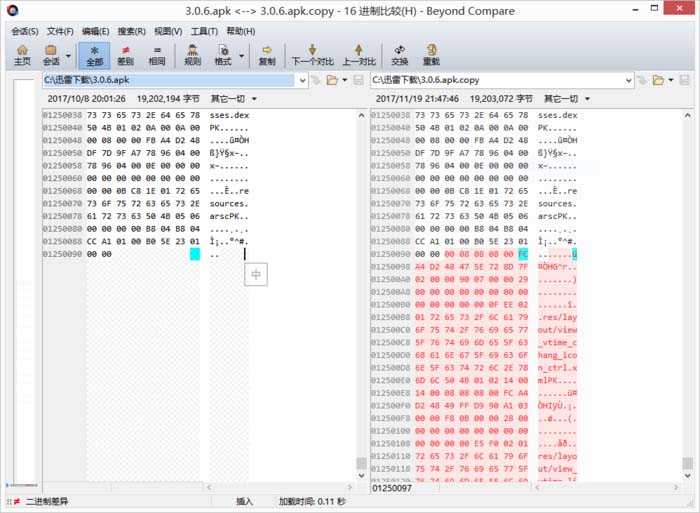Click the Beyond Compare app icon in title bar
700x513 pixels.
click(13, 10)
